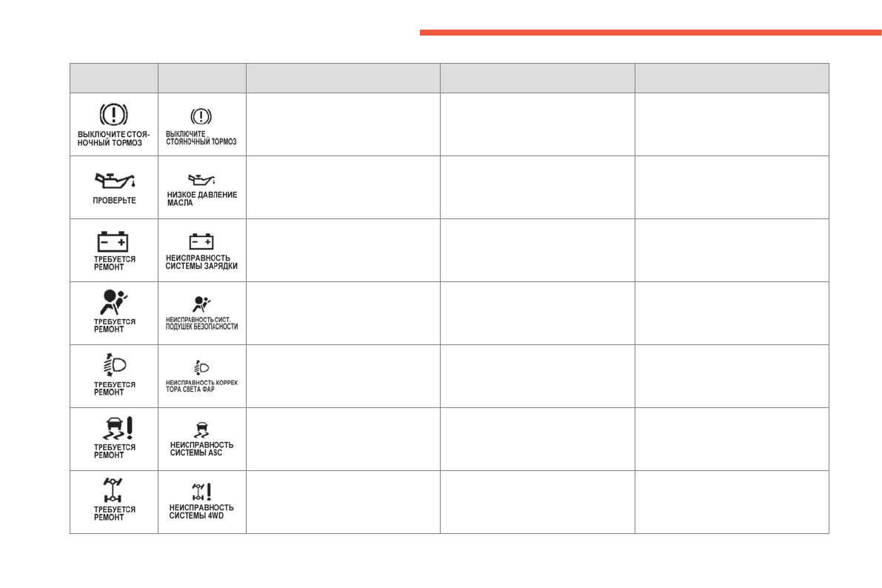This screenshot has height=588, width=882.
Task: Click the large airbag warning icon
Action: (x=113, y=303)
